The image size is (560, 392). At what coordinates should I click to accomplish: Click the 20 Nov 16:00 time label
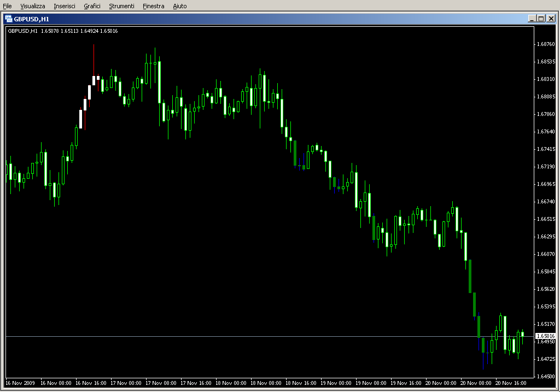[511, 383]
